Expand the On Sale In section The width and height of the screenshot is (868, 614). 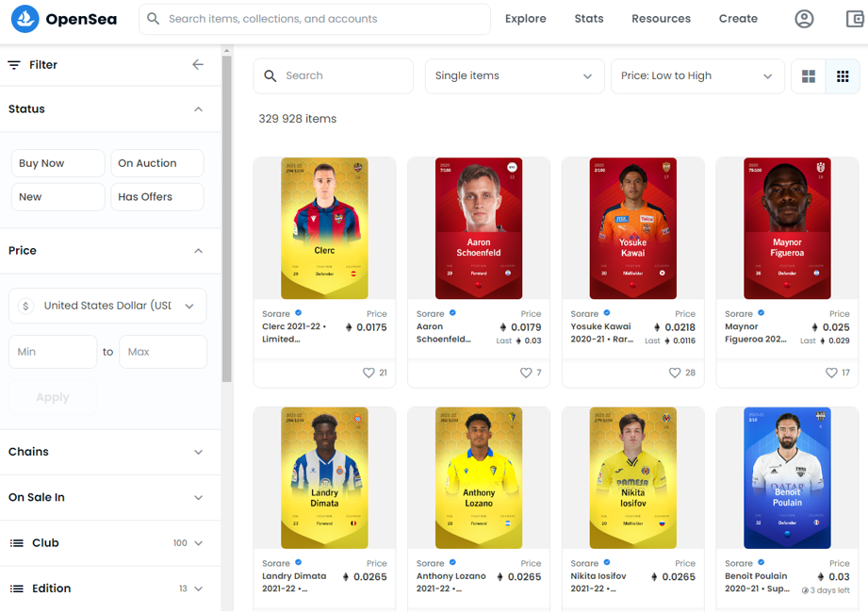[198, 498]
